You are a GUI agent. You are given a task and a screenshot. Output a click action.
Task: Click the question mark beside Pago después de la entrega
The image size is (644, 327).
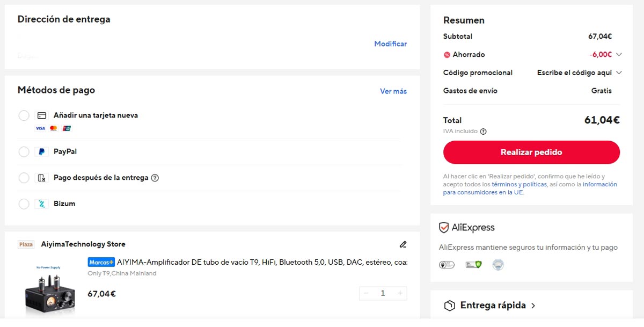(x=155, y=178)
